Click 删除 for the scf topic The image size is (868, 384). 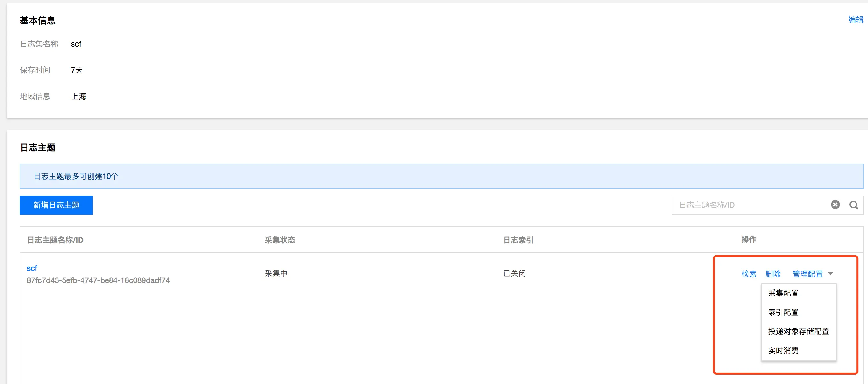tap(773, 273)
